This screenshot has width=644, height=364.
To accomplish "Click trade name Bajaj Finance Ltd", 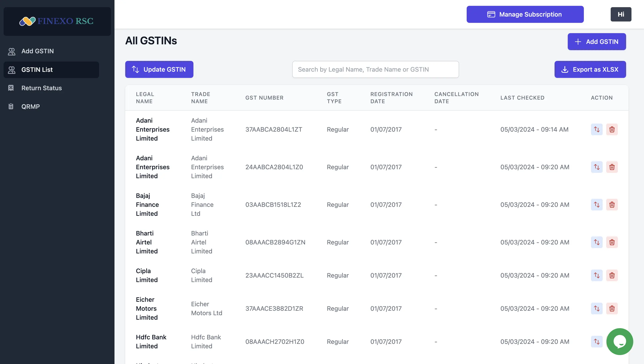I will point(202,205).
